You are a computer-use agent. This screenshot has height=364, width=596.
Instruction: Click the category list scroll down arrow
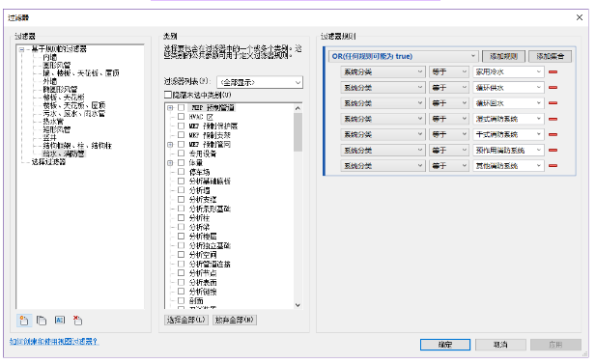[x=298, y=305]
